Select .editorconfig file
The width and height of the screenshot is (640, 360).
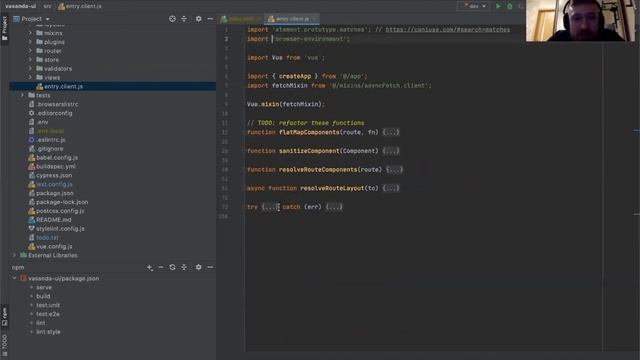(x=54, y=113)
